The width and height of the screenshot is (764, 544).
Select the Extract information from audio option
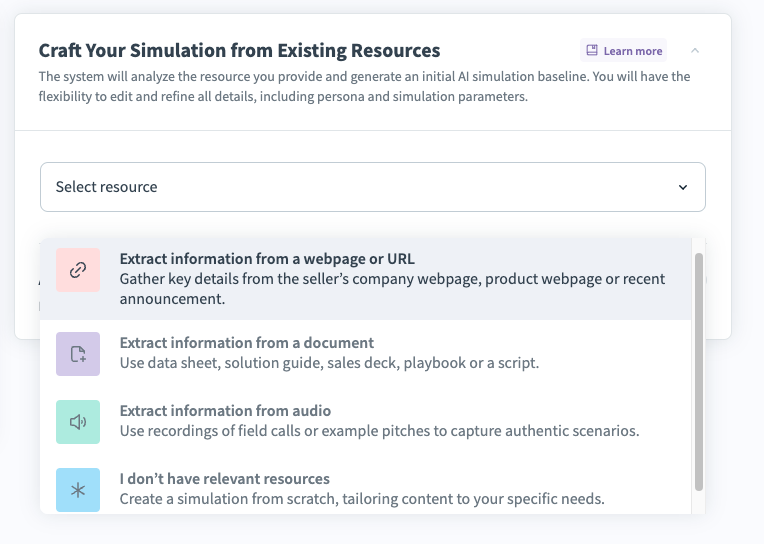coord(225,411)
